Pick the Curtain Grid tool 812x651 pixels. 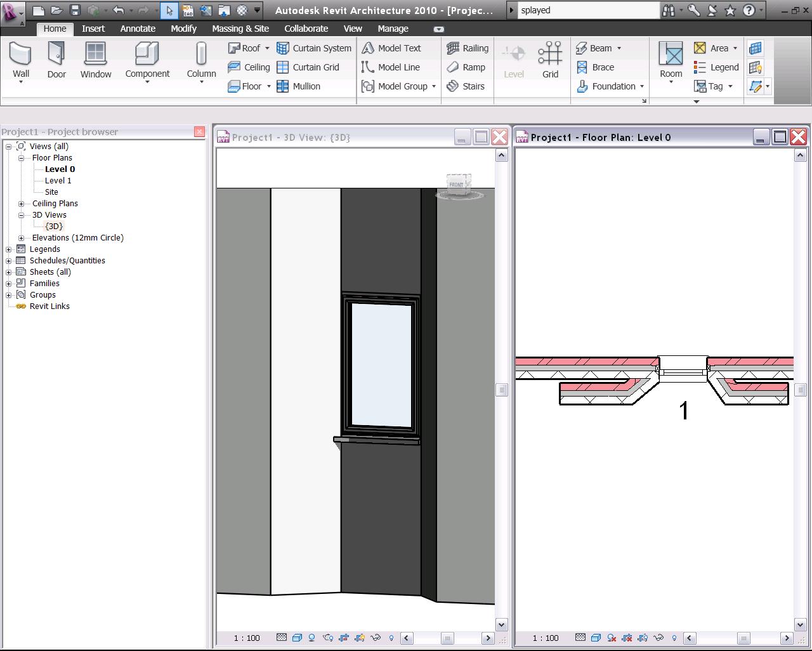click(x=308, y=67)
